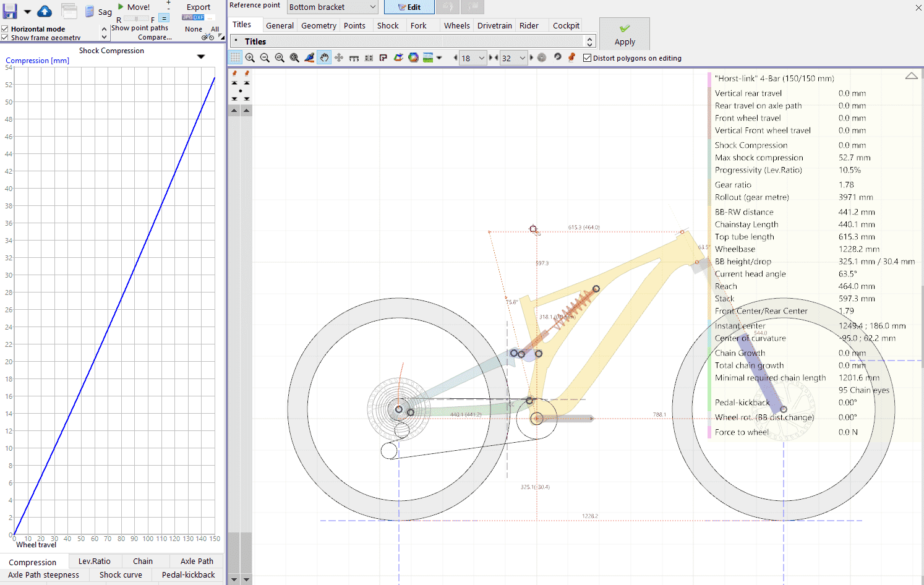Open the Lev.Ratio graph tab
This screenshot has height=585, width=924.
click(x=94, y=561)
